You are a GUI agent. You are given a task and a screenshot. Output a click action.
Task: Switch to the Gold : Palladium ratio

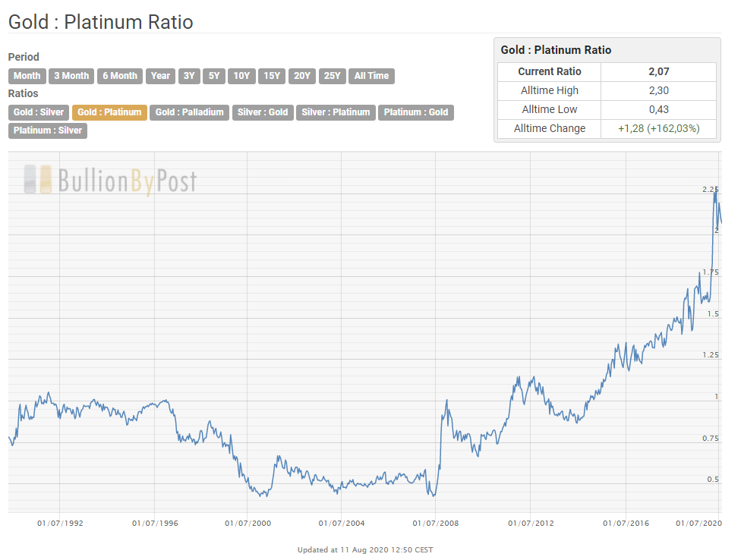188,112
